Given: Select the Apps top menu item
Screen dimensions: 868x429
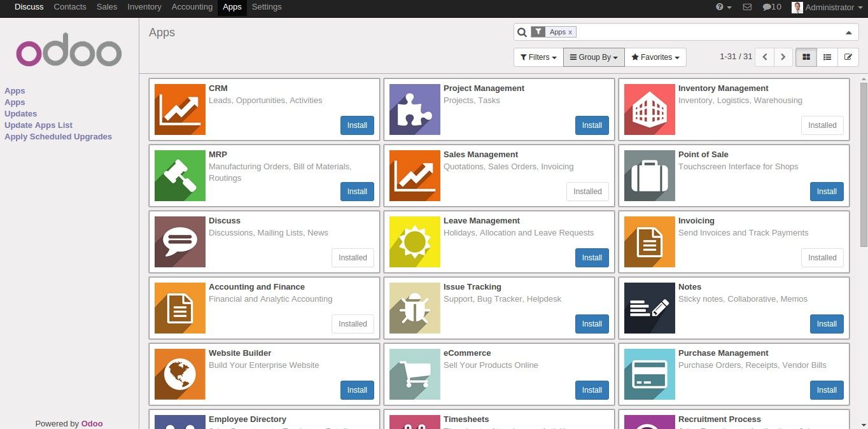Looking at the screenshot, I should click(232, 7).
